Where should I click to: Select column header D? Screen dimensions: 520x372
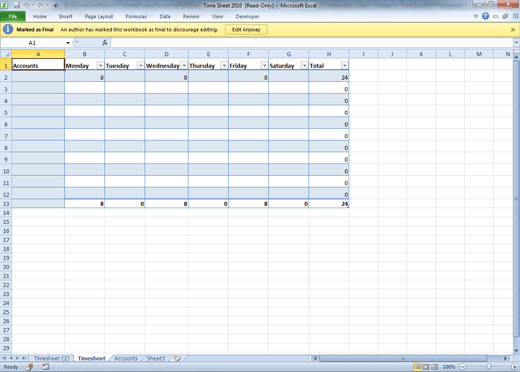tap(166, 54)
